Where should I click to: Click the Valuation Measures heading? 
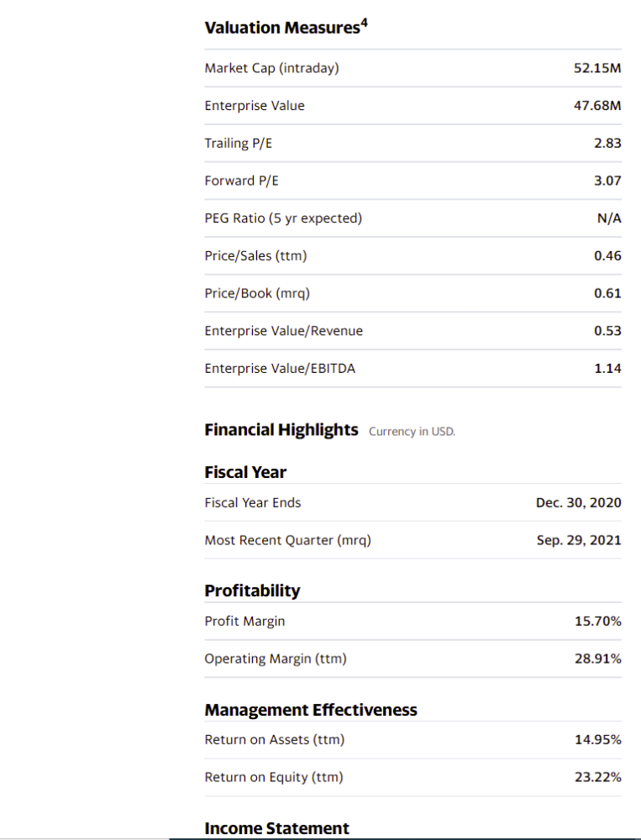pos(282,28)
